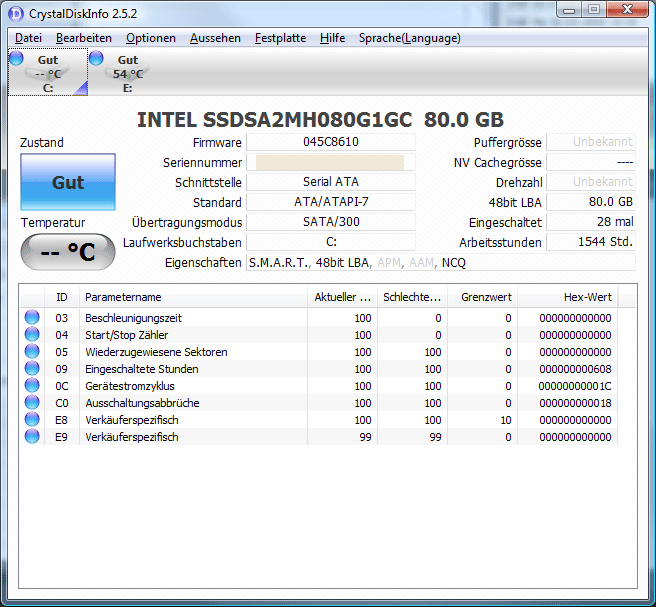Click the Hex-Wert column header
The height and width of the screenshot is (607, 656).
(568, 297)
